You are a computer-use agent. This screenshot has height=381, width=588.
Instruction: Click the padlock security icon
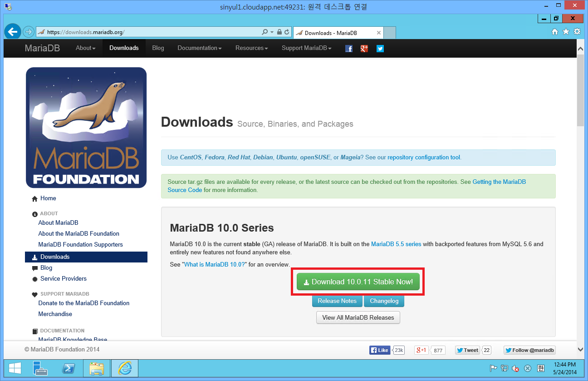point(279,32)
